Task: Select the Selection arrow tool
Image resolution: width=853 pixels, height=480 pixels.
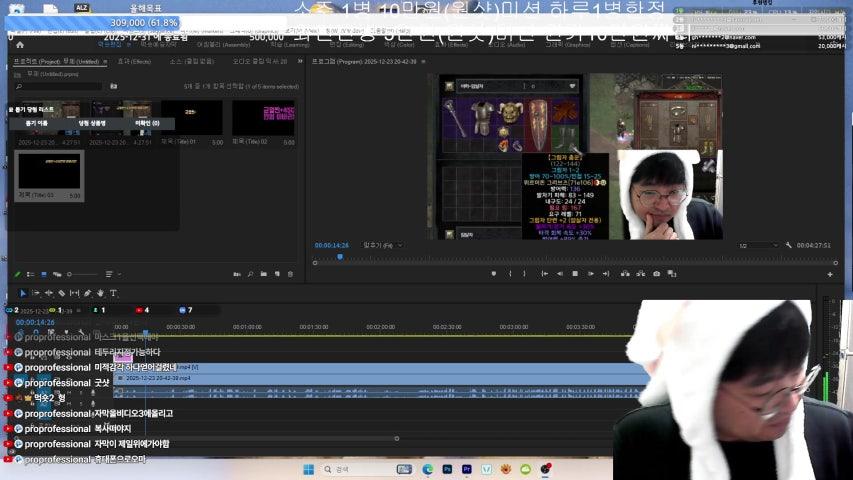Action: (x=23, y=293)
